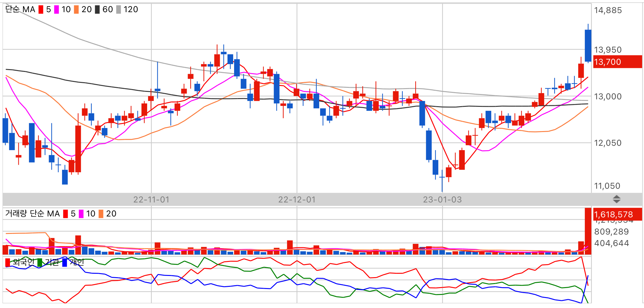The height and width of the screenshot is (308, 644).
Task: Click the orange volume MA 20 legend swatch
Action: [101, 214]
